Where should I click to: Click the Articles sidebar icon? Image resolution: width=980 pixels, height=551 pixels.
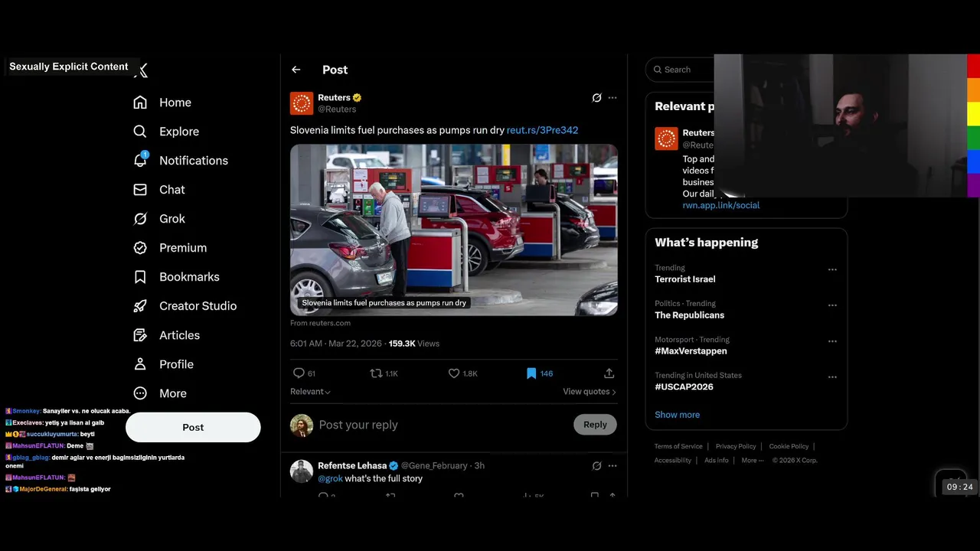point(140,335)
